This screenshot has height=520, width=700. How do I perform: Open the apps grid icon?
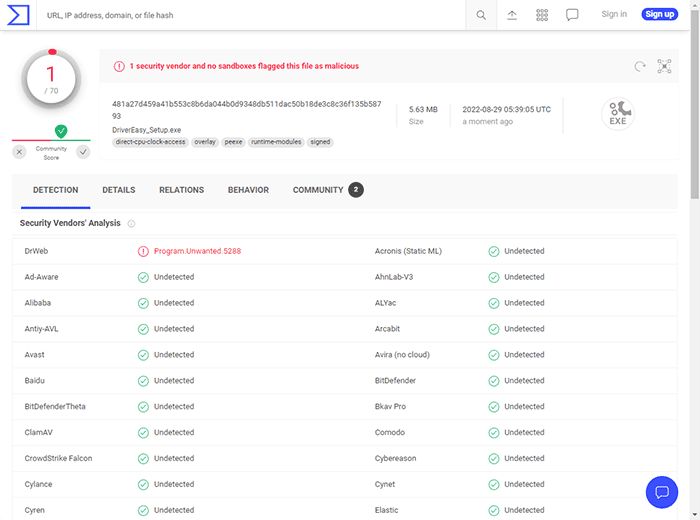[x=542, y=15]
